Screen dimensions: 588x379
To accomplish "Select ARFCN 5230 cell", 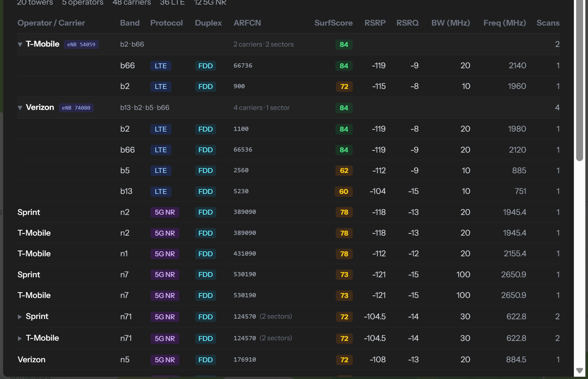I will 241,191.
